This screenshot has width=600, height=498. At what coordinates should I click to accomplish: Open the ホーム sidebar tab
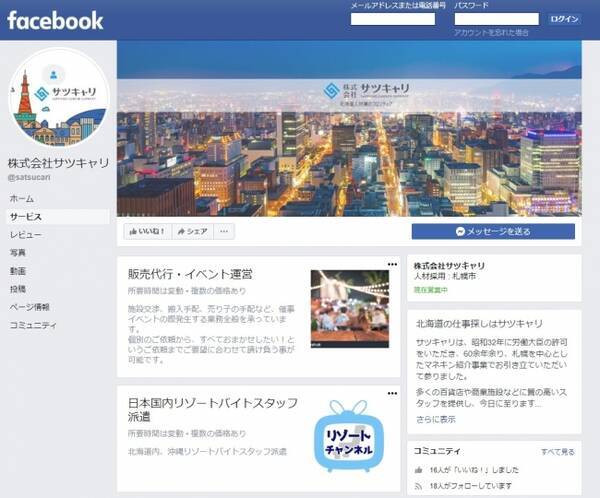(22, 198)
